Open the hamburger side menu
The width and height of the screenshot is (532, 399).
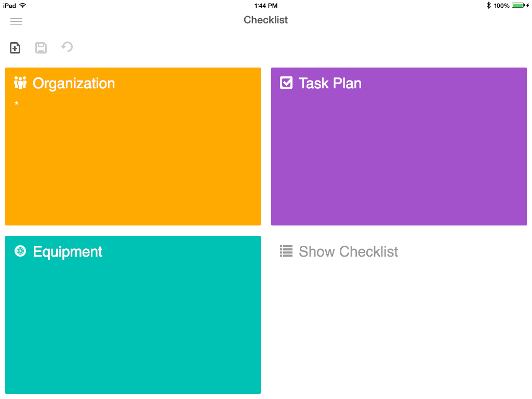point(16,21)
